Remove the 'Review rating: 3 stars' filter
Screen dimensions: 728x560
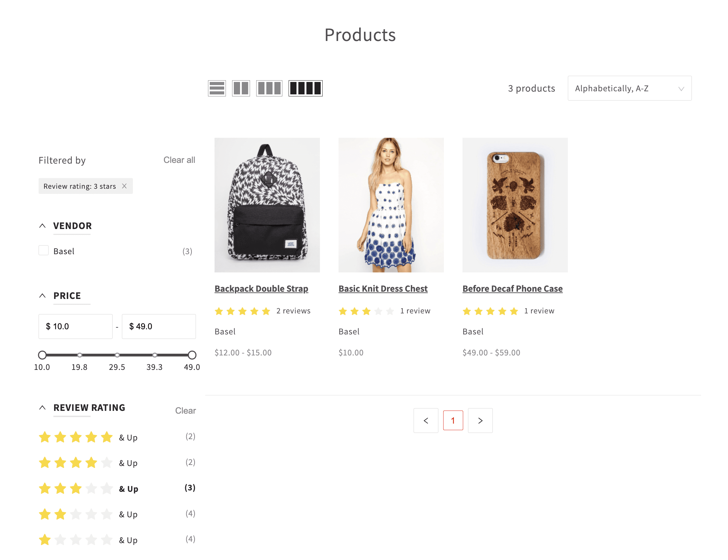(x=124, y=186)
